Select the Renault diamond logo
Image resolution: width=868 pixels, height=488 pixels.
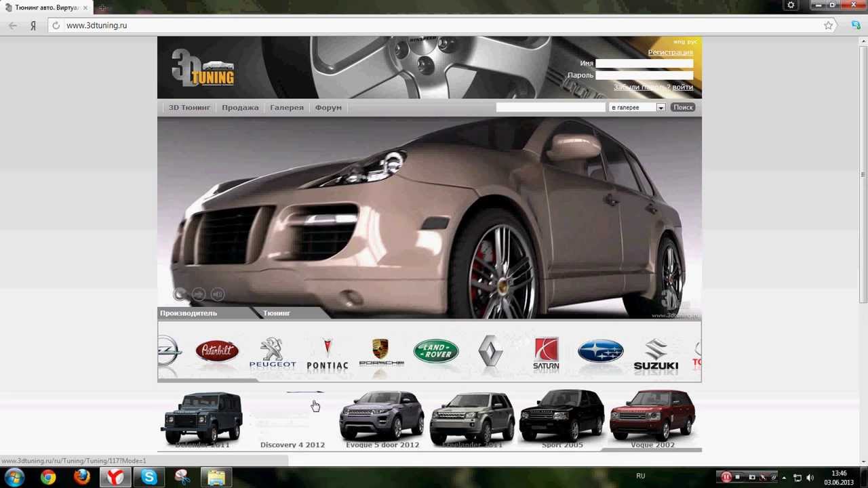[490, 352]
